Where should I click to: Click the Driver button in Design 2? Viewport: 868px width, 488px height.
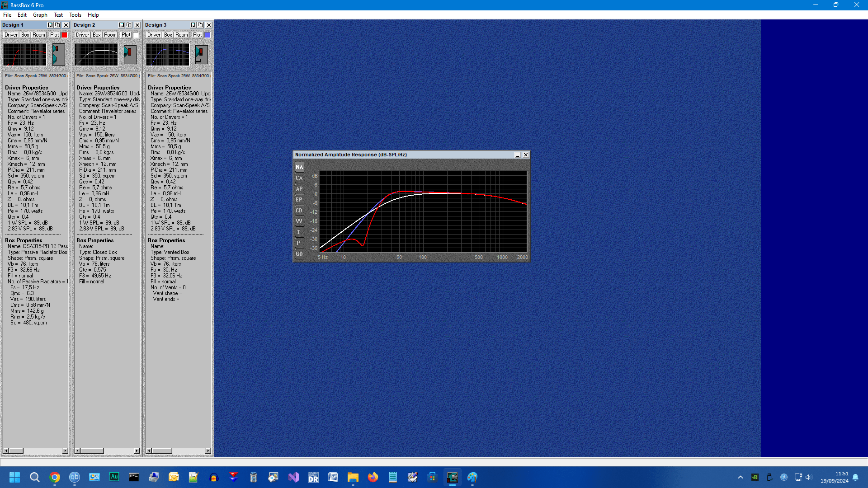(82, 35)
